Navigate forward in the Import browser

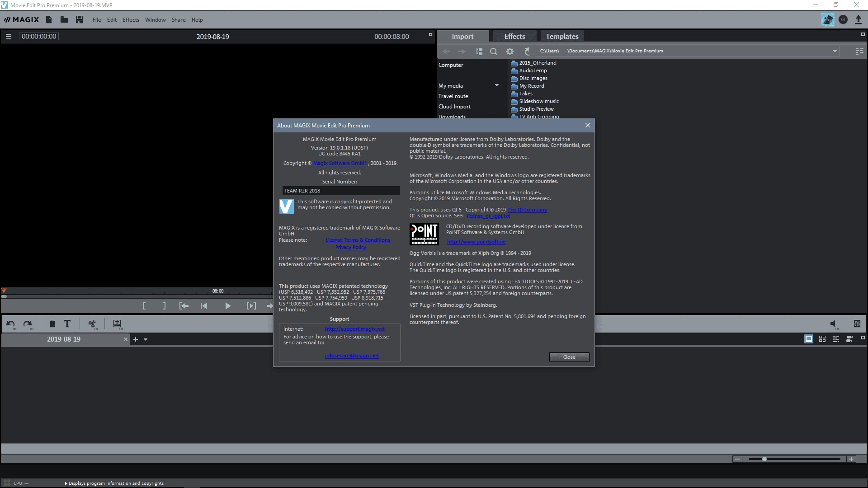(x=462, y=52)
